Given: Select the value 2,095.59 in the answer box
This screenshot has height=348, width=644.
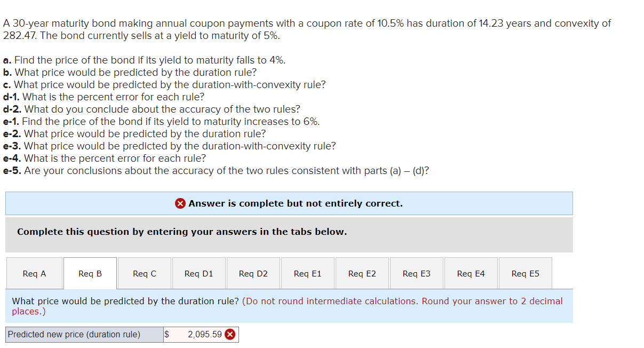Looking at the screenshot, I should 205,334.
